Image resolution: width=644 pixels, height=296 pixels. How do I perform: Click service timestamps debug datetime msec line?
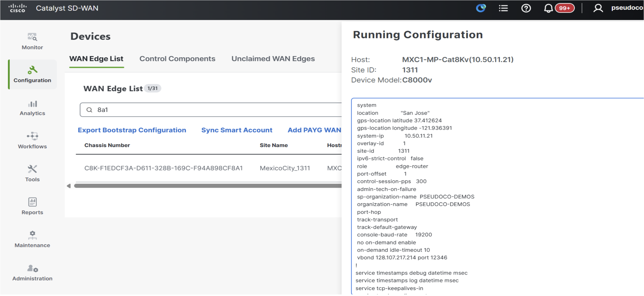tap(411, 273)
